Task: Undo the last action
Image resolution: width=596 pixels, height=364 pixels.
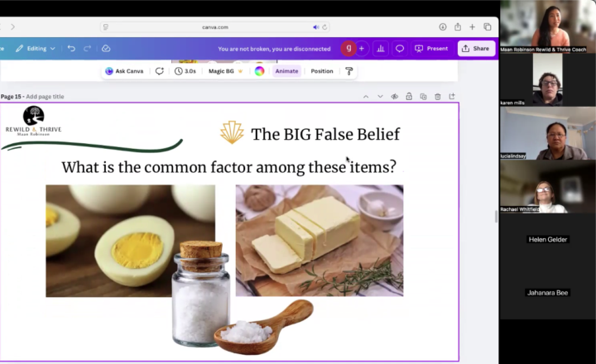Action: [x=71, y=49]
